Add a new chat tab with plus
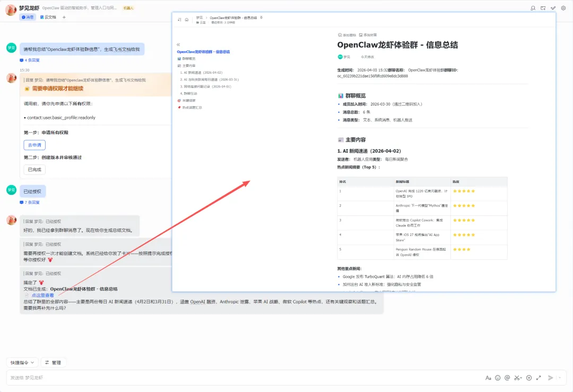The height and width of the screenshot is (392, 573). pyautogui.click(x=64, y=17)
